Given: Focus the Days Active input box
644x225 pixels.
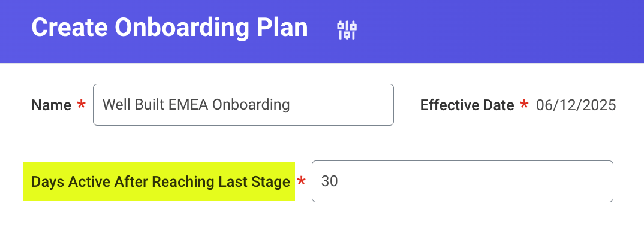Looking at the screenshot, I should click(x=462, y=181).
